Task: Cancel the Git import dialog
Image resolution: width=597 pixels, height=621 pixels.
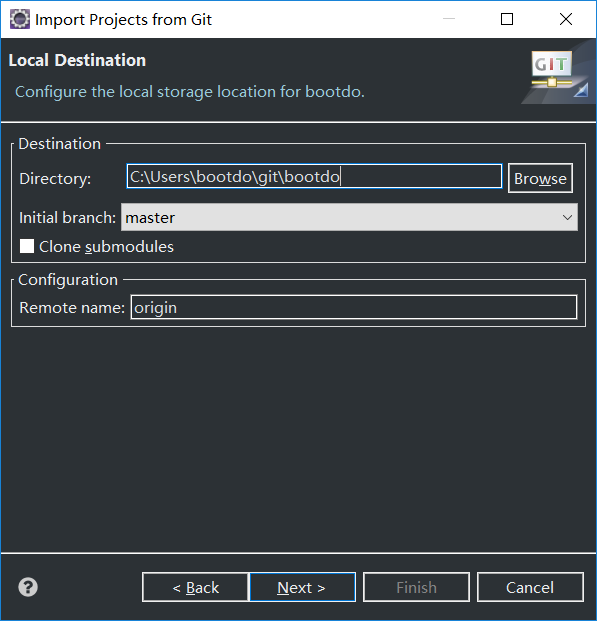Action: [x=530, y=587]
